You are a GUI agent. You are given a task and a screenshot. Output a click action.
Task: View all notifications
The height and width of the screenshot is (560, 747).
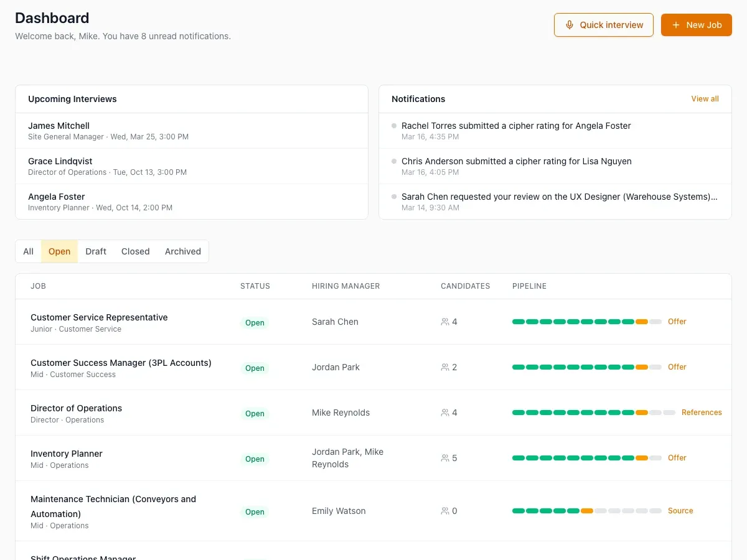coord(705,99)
